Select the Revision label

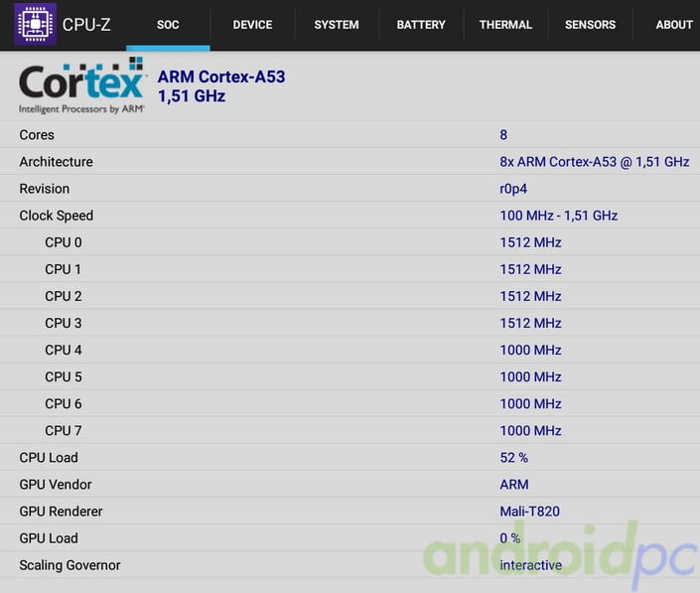45,189
